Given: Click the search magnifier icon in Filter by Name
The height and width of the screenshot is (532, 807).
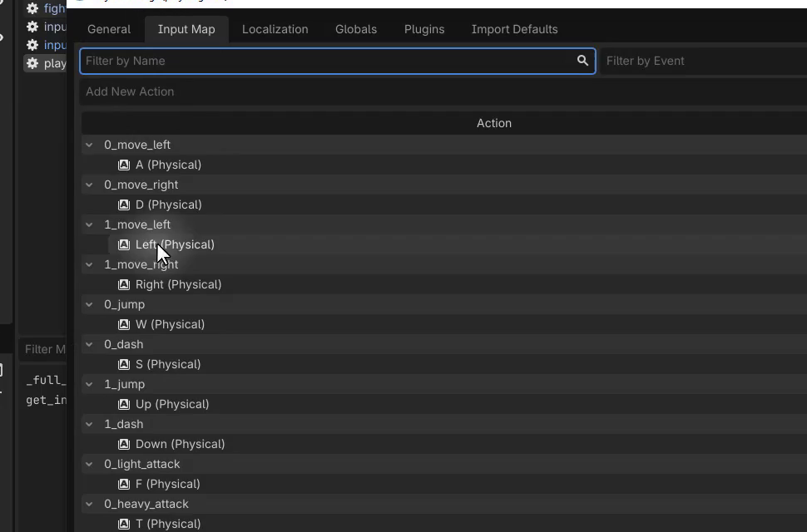Looking at the screenshot, I should point(582,61).
